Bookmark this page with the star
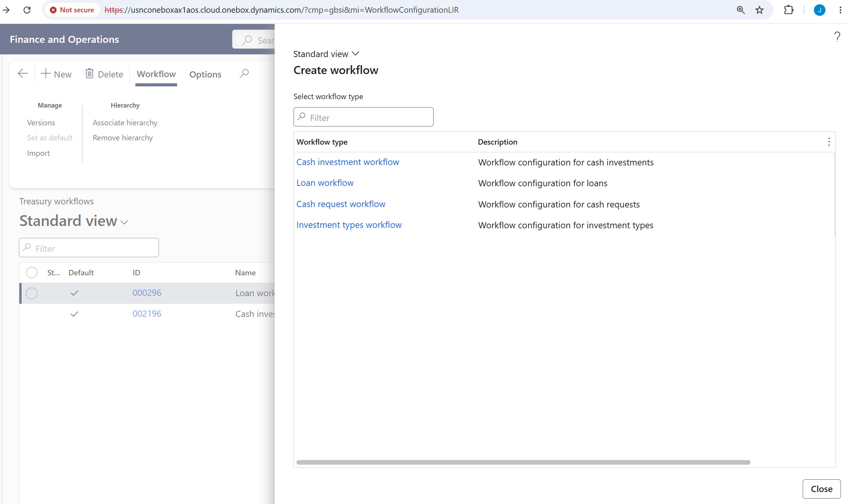This screenshot has width=849, height=504. coord(760,10)
